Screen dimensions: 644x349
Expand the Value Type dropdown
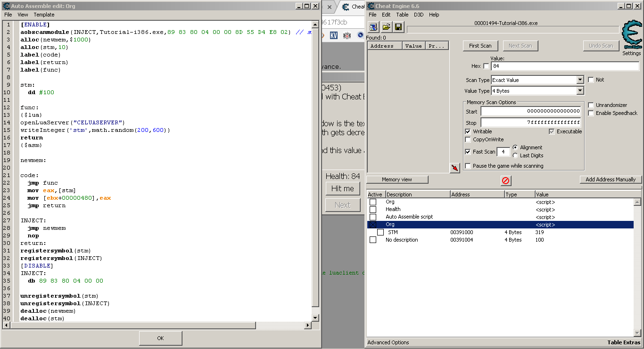[580, 91]
